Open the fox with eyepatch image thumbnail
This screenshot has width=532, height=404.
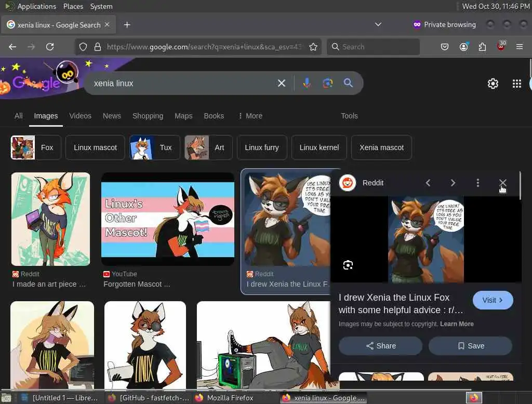click(x=145, y=345)
